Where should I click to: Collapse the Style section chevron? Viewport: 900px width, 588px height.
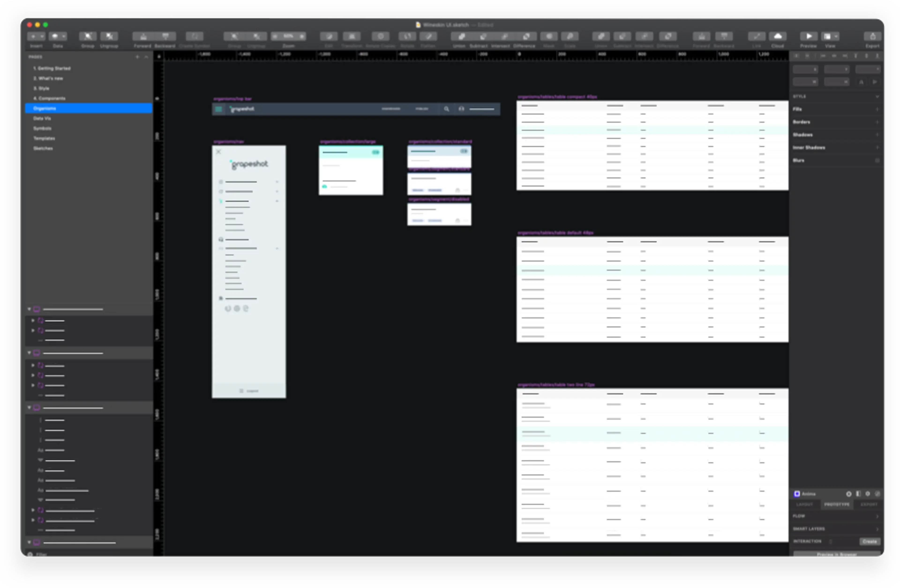tap(877, 96)
